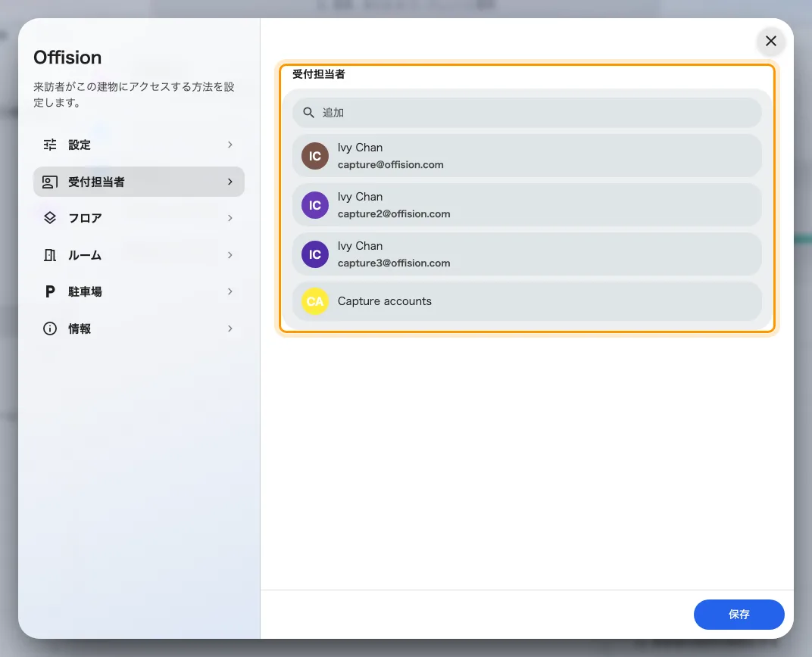Viewport: 812px width, 657px height.
Task: Click the brown IC avatar for capture@offision.com
Action: [315, 156]
